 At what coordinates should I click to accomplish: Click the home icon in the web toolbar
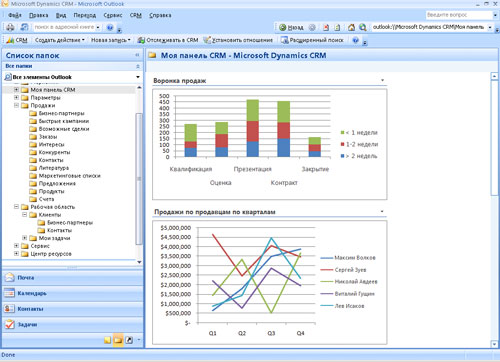pyautogui.click(x=351, y=27)
